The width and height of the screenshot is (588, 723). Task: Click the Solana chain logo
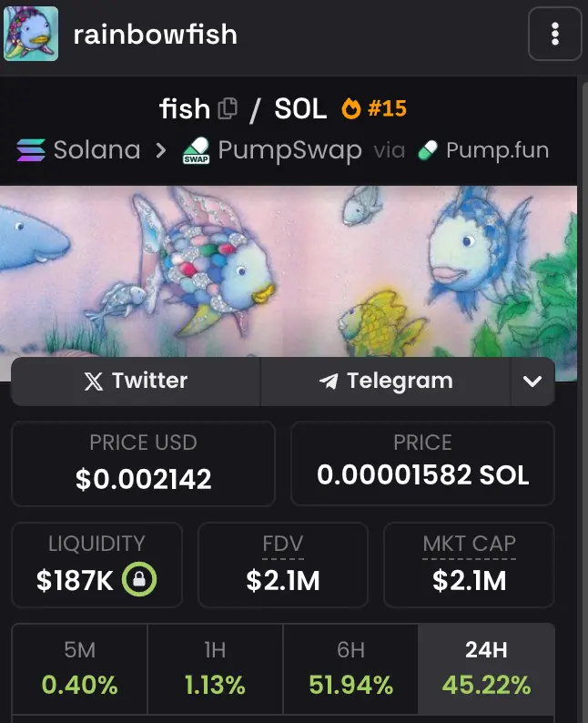[x=31, y=150]
